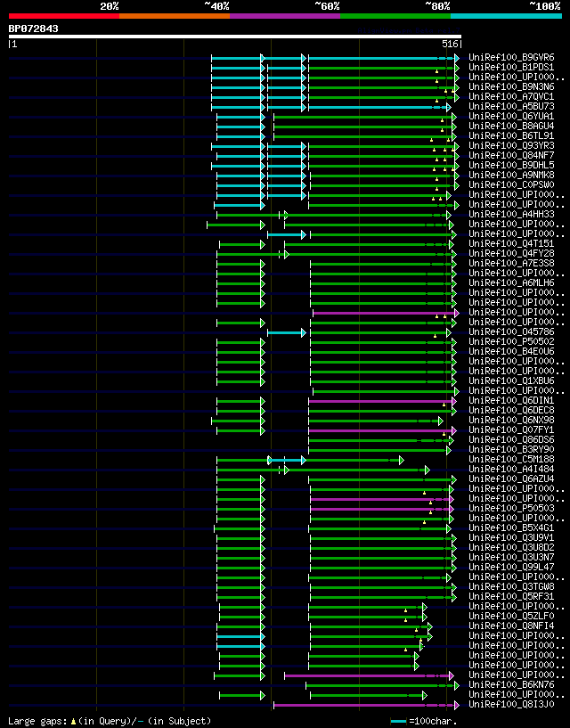Image resolution: width=570 pixels, height=728 pixels.
Task: Click the white BP072843 query sequence bar
Action: pyautogui.click(x=235, y=37)
